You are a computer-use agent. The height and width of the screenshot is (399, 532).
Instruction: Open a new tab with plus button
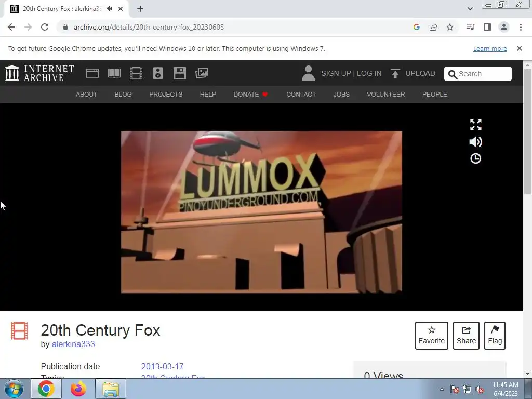coord(140,9)
